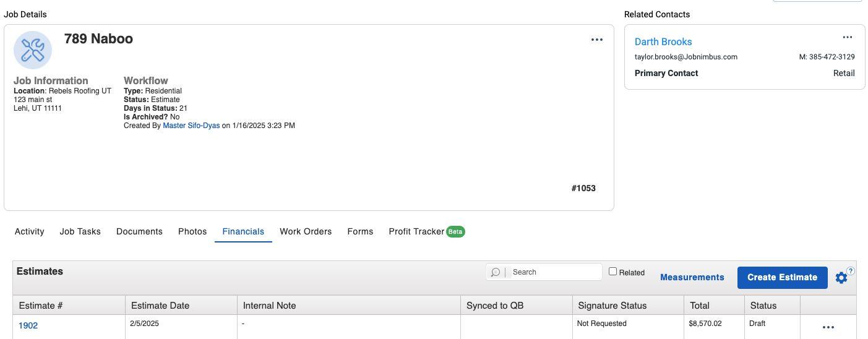Click the help question mark icon

tap(851, 271)
